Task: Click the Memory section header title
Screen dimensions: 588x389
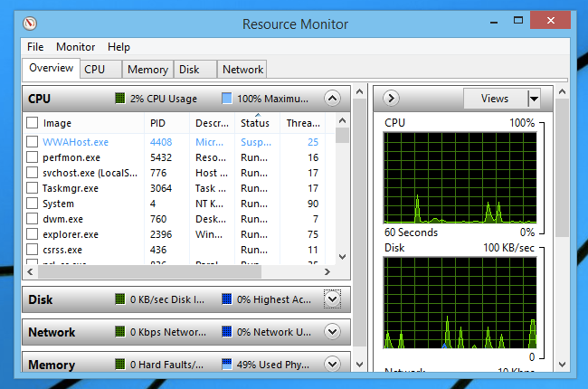Action: pyautogui.click(x=52, y=365)
